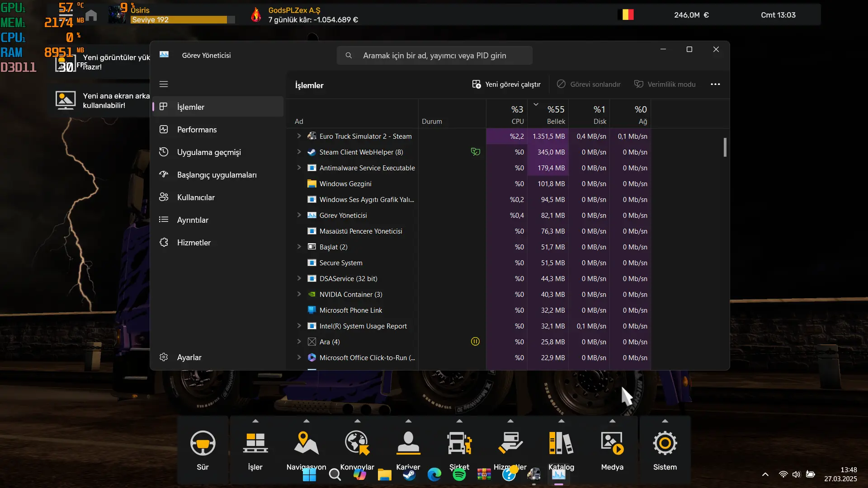Sort by the Ağ column header
868x488 pixels.
pyautogui.click(x=630, y=114)
